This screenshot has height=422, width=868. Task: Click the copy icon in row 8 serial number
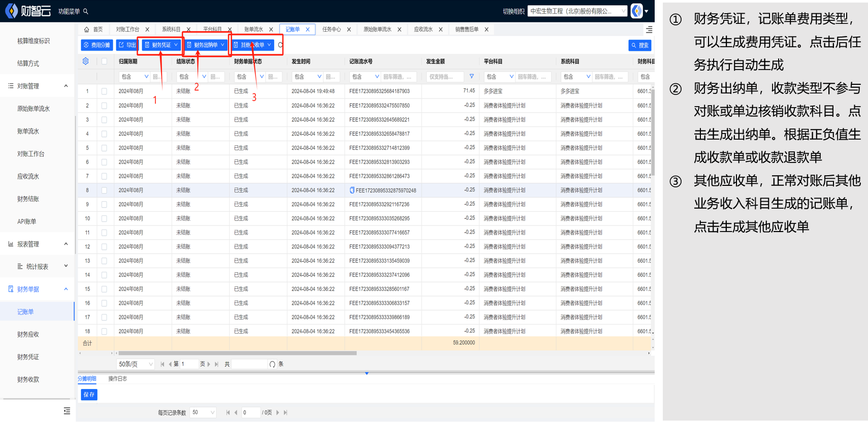click(x=352, y=190)
